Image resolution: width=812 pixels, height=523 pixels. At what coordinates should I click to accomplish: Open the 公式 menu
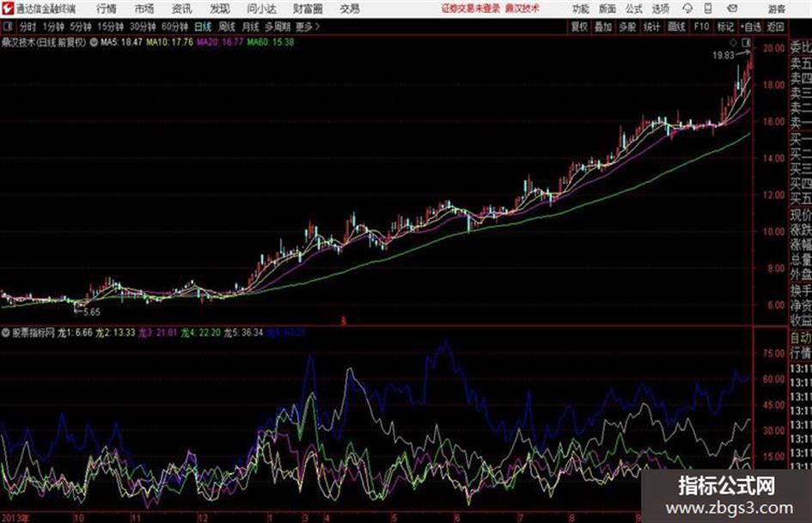pos(634,9)
